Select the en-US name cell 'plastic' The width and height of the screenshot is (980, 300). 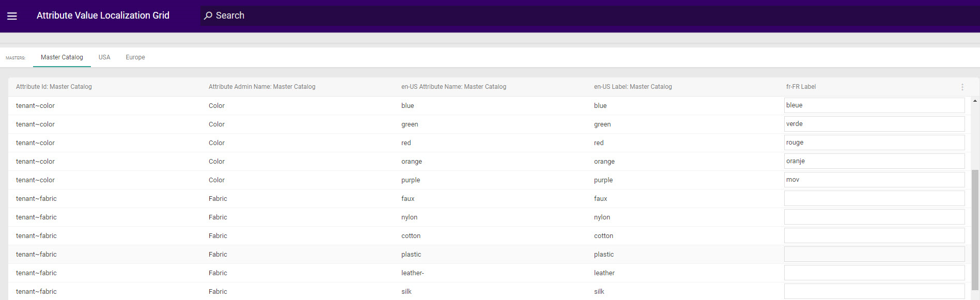(411, 254)
